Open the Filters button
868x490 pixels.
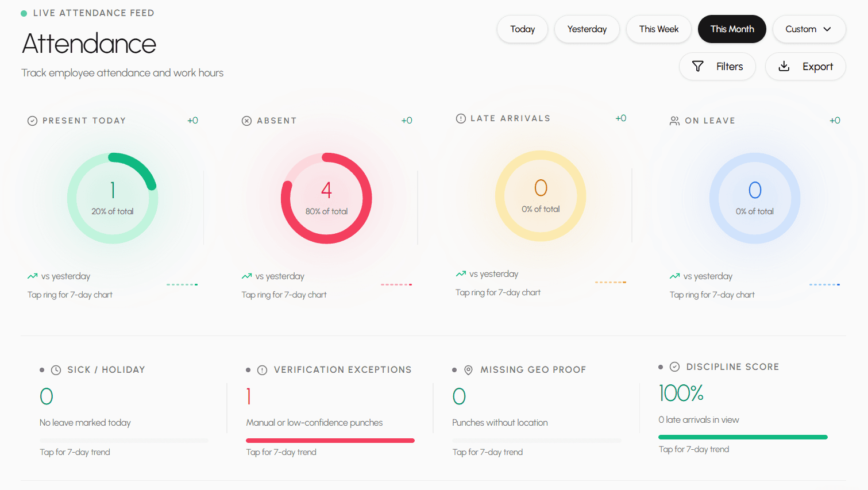tap(717, 67)
